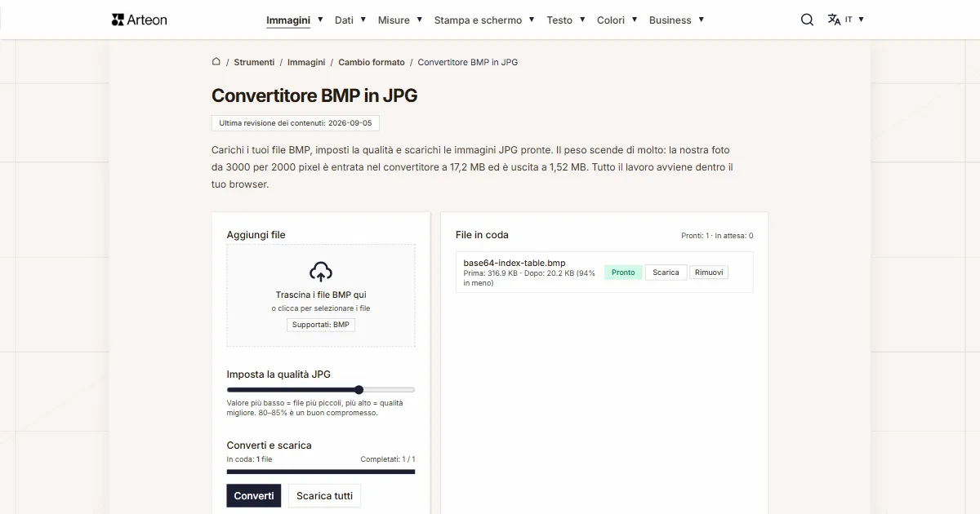This screenshot has width=980, height=514.
Task: Expand the Immagini menu arrow
Action: pos(320,19)
